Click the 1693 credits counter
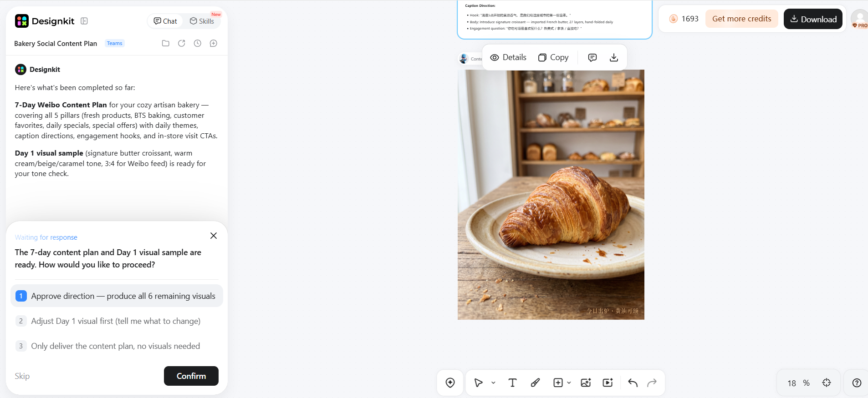The height and width of the screenshot is (398, 868). pyautogui.click(x=684, y=19)
